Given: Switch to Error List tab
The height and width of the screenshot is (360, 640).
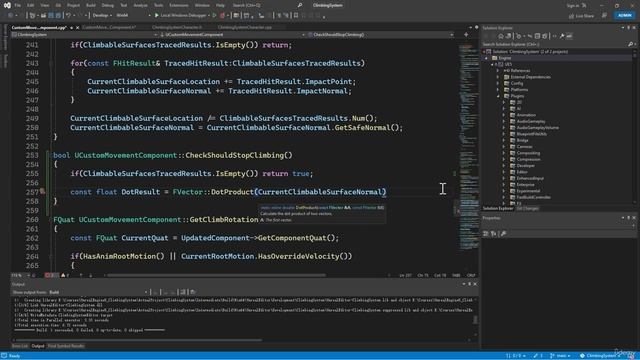Looking at the screenshot, I should (x=20, y=346).
